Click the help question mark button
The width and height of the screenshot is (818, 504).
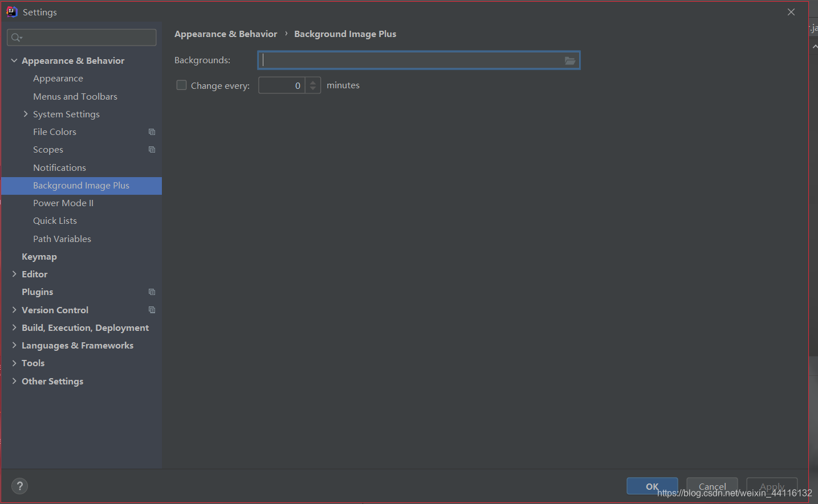point(20,486)
